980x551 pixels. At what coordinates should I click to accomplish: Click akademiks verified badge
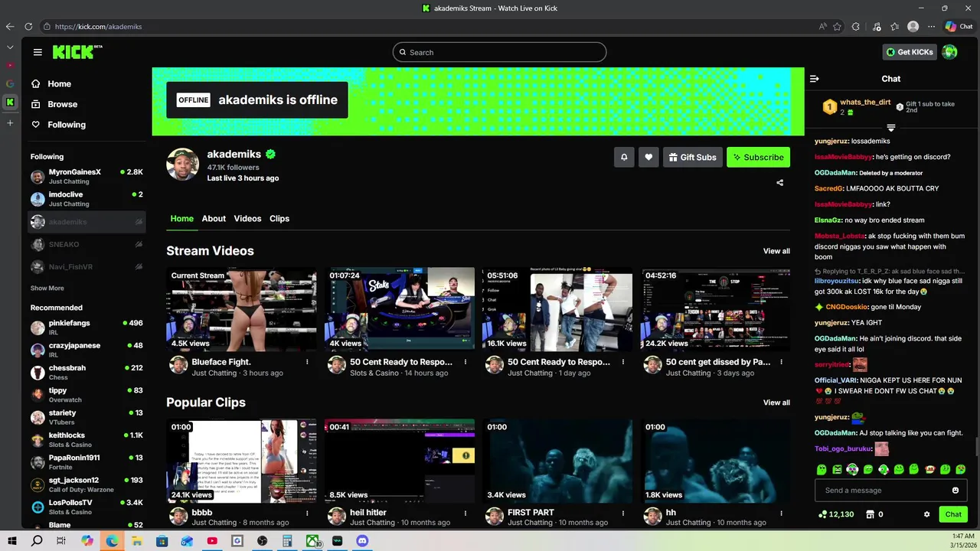point(270,154)
